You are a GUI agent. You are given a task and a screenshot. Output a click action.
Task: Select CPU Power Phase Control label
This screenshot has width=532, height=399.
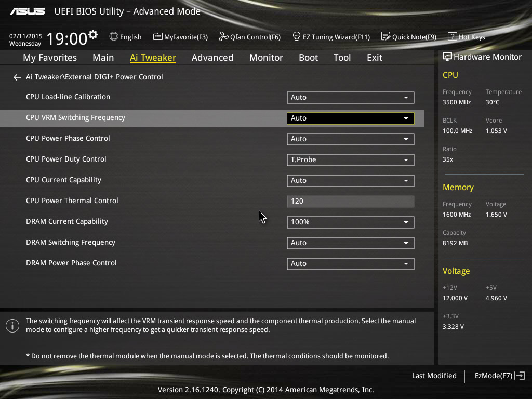[68, 138]
